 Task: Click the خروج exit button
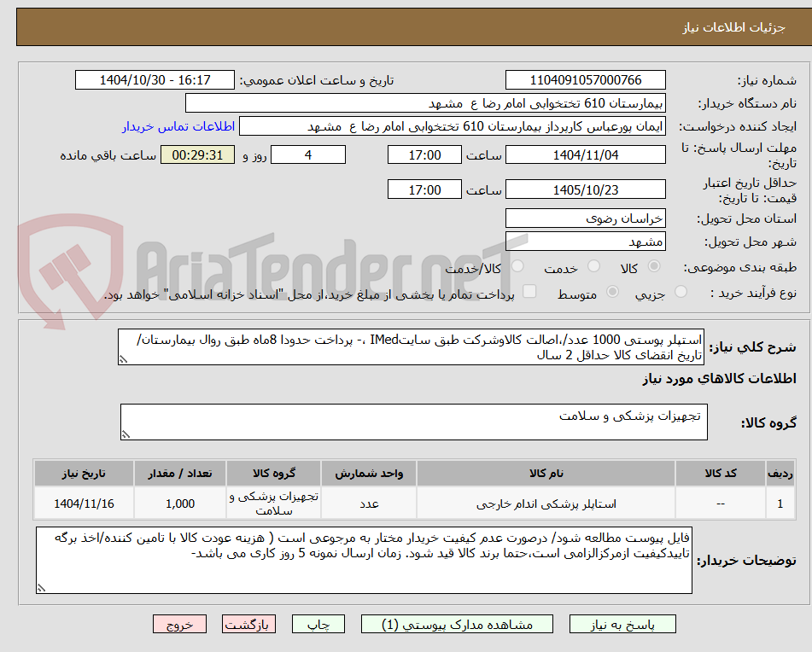pos(179,624)
